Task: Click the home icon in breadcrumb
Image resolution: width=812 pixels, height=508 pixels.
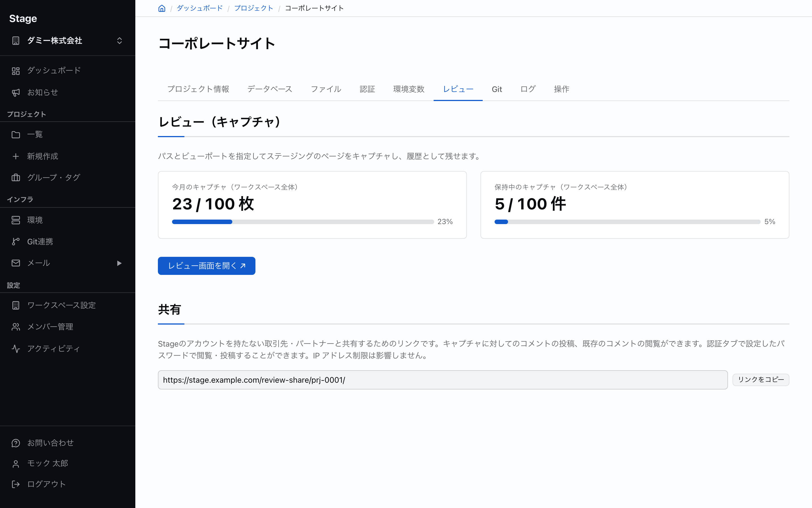Action: click(x=162, y=8)
